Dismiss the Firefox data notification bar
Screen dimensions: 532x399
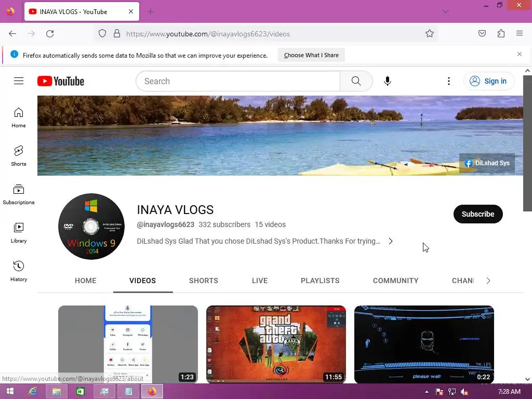click(520, 54)
